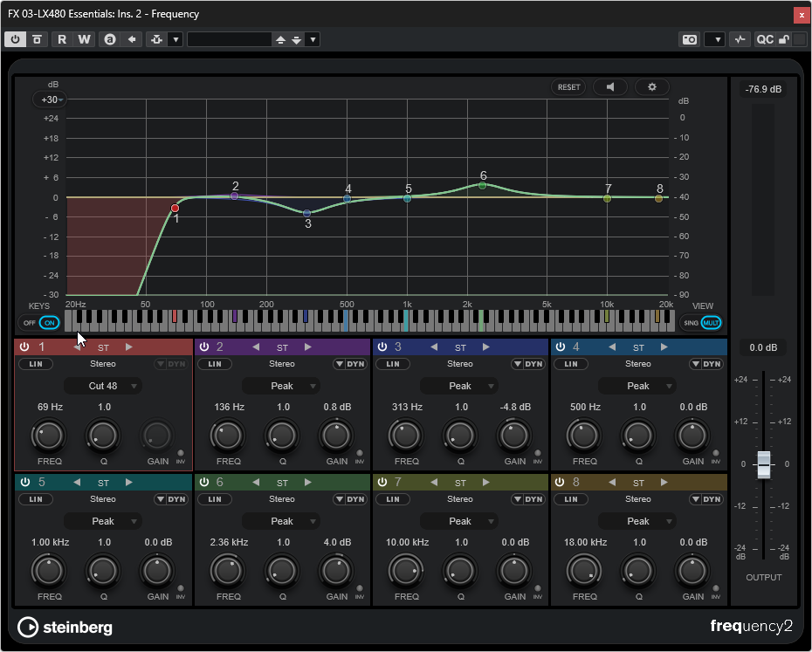The image size is (812, 652).
Task: Select band 3 node on the EQ curve
Action: click(x=307, y=213)
